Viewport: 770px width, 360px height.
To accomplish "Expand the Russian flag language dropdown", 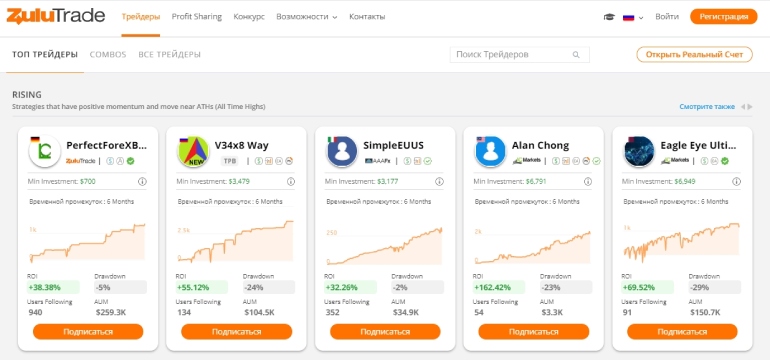I will point(633,17).
